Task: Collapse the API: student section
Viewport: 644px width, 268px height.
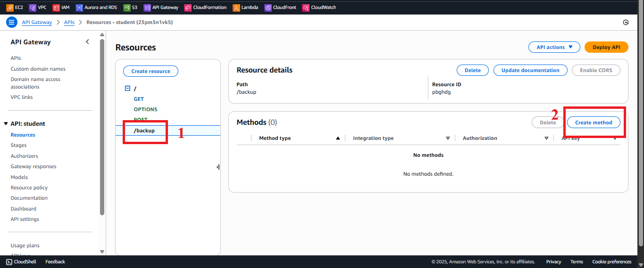Action: click(6, 124)
